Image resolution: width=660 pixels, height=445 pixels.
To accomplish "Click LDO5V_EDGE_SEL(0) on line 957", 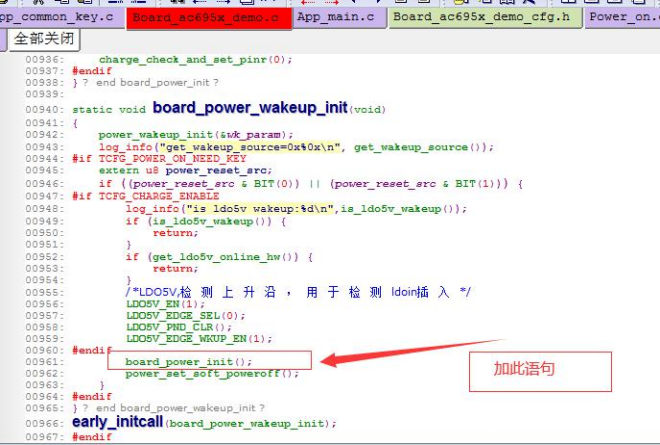I will pos(185,316).
